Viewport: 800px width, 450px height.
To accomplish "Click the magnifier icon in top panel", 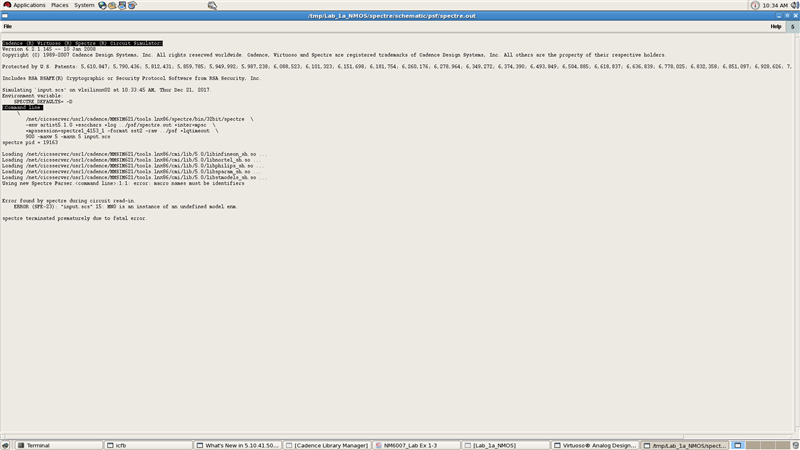I will click(x=212, y=5).
